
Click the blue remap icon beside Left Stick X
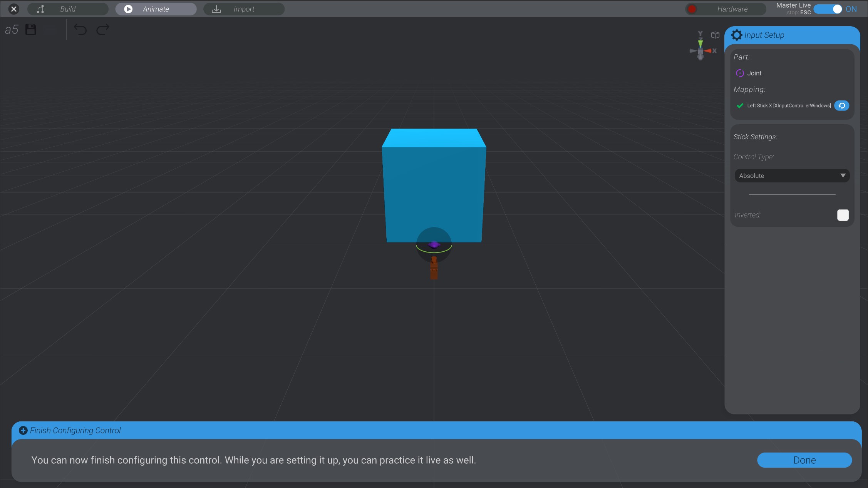(x=842, y=105)
